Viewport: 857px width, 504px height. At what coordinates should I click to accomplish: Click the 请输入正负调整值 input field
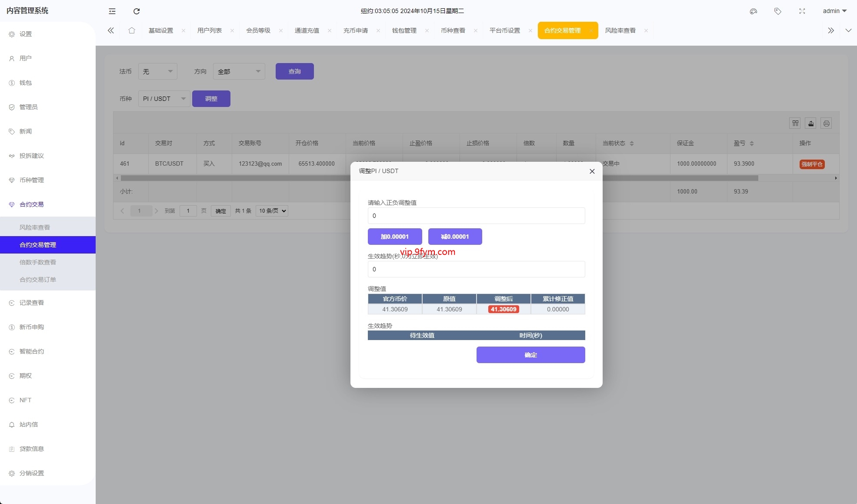[x=476, y=216]
